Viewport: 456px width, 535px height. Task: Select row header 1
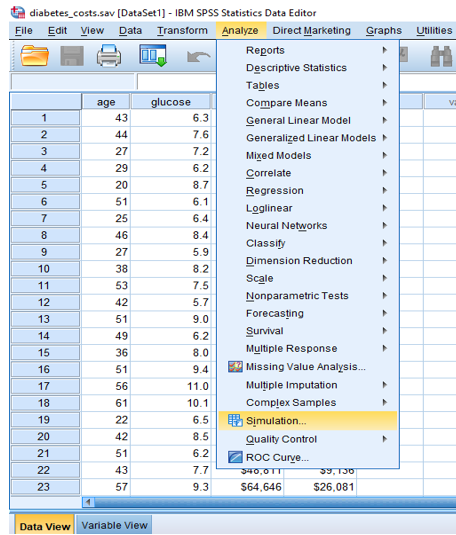(45, 118)
